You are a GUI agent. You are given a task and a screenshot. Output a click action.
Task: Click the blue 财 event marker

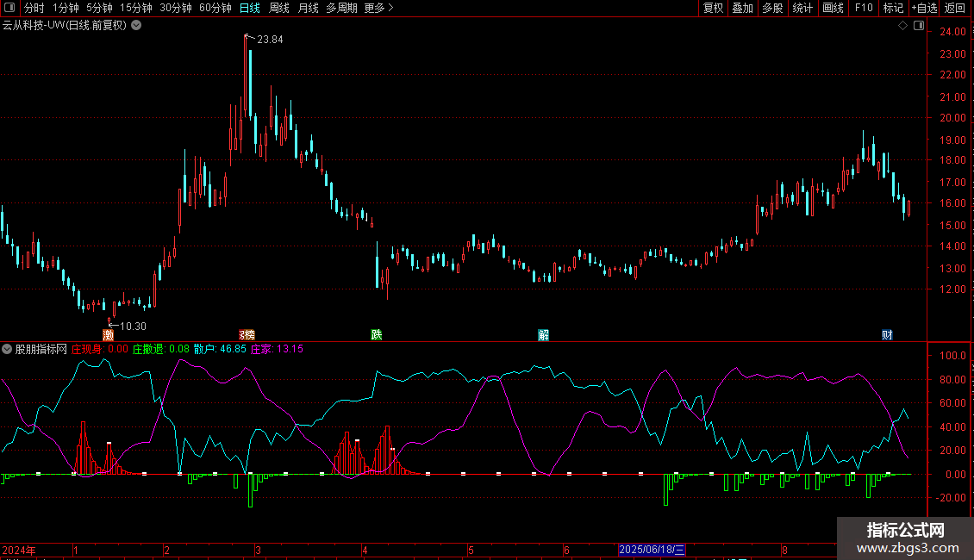point(887,335)
